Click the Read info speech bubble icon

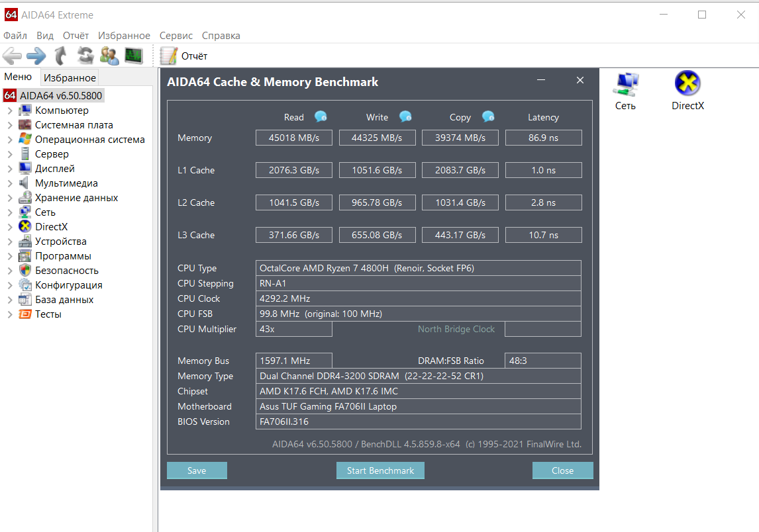(x=321, y=116)
